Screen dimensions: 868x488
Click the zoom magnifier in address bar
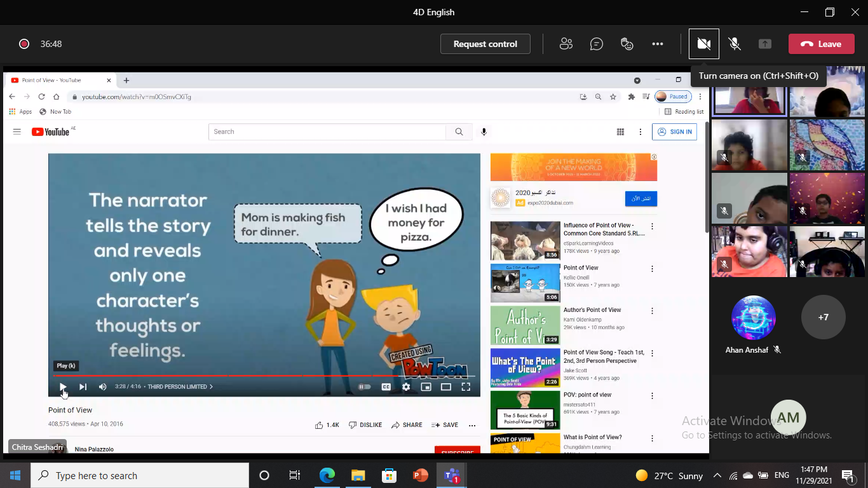598,97
